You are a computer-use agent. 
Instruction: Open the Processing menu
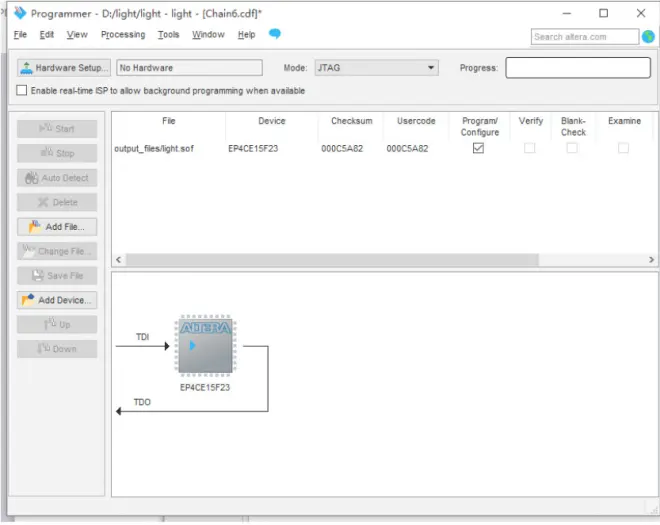click(123, 35)
